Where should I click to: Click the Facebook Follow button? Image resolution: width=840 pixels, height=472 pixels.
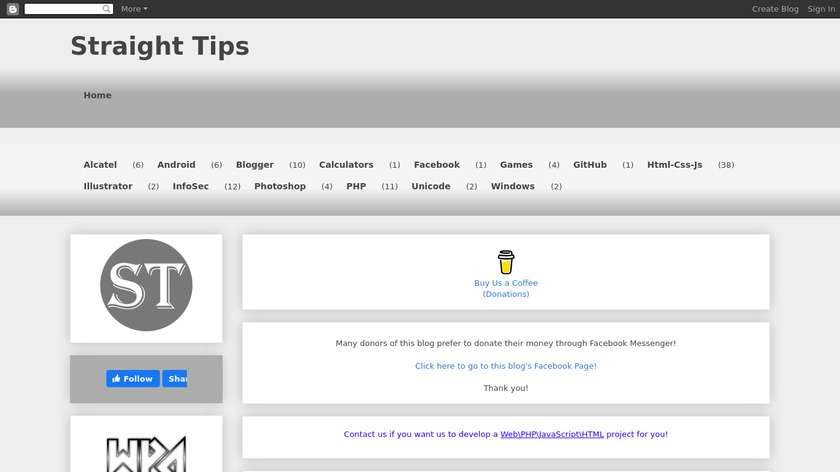[x=133, y=379]
